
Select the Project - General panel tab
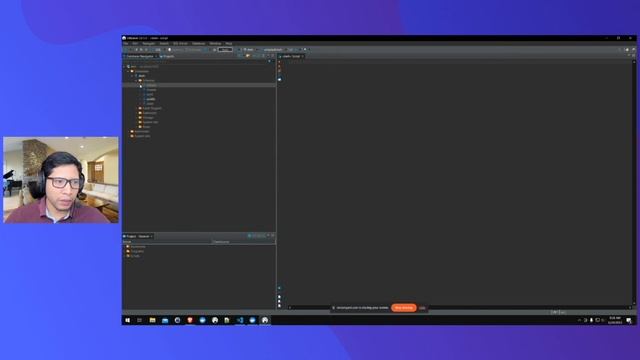[x=138, y=236]
